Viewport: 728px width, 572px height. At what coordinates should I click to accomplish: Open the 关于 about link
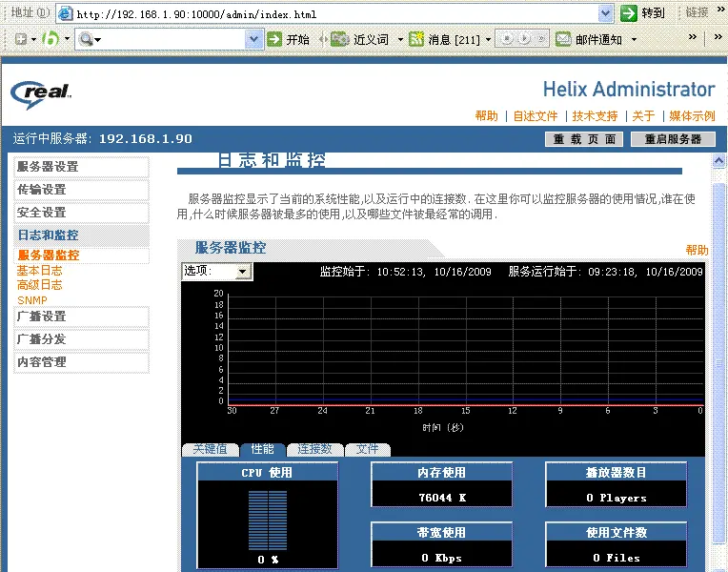click(x=643, y=115)
